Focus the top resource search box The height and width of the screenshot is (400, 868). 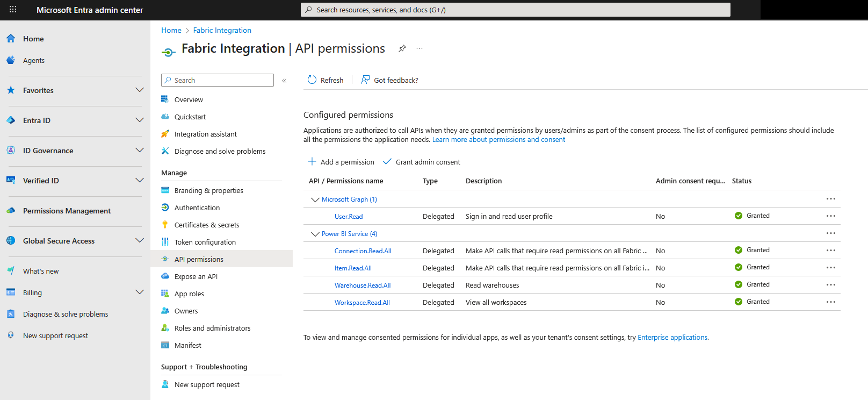(x=516, y=10)
